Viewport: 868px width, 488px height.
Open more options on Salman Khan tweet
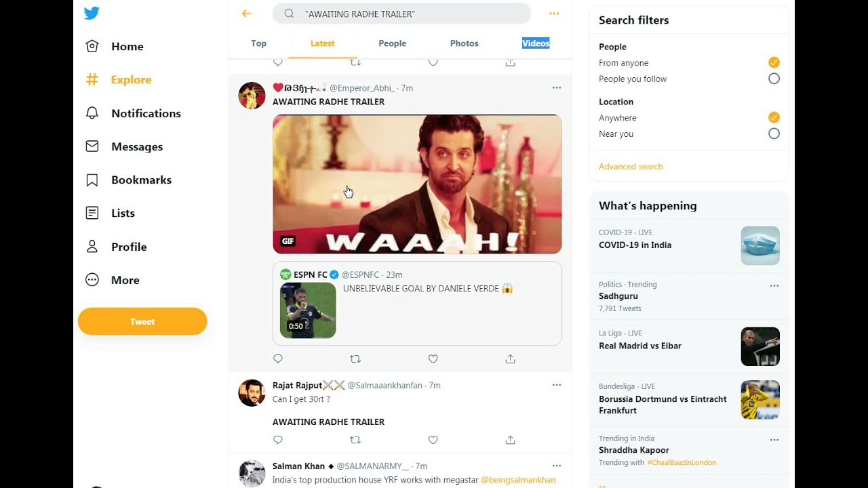tap(557, 466)
